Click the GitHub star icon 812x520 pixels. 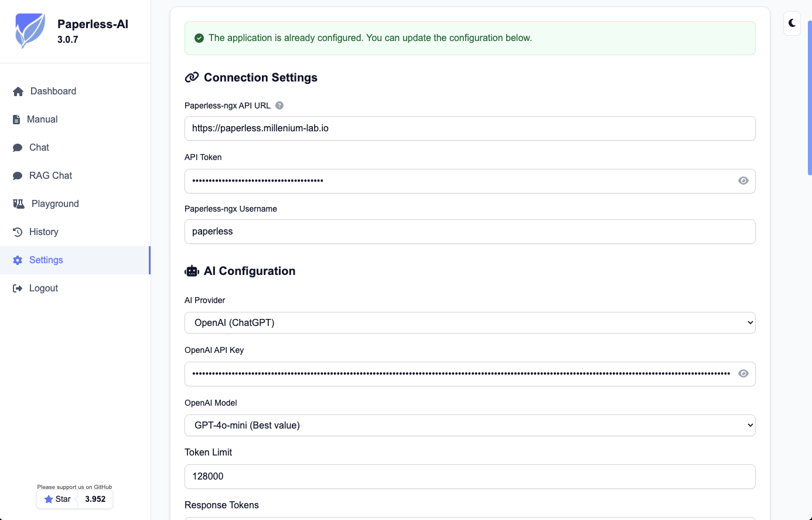click(49, 499)
